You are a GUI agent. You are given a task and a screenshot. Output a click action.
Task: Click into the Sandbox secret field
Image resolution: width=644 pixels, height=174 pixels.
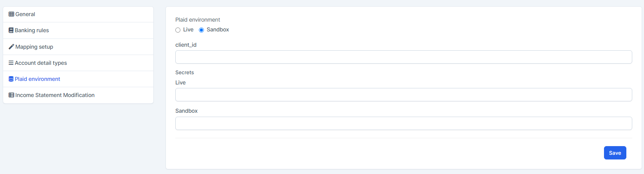click(404, 123)
